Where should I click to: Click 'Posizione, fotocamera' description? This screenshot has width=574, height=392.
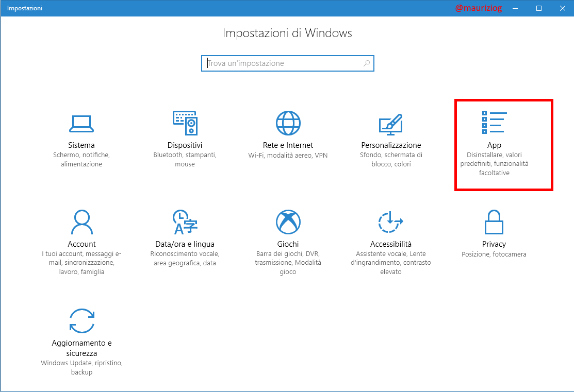(x=494, y=254)
